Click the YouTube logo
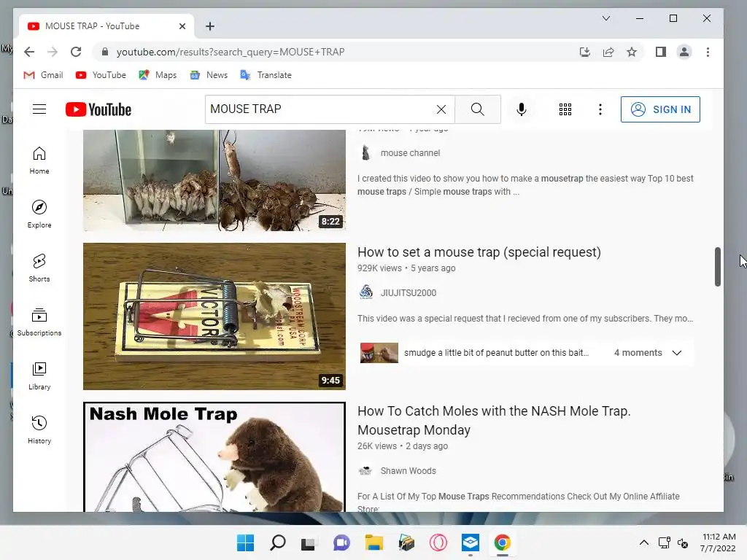Screen dimensions: 747x560 [x=98, y=109]
